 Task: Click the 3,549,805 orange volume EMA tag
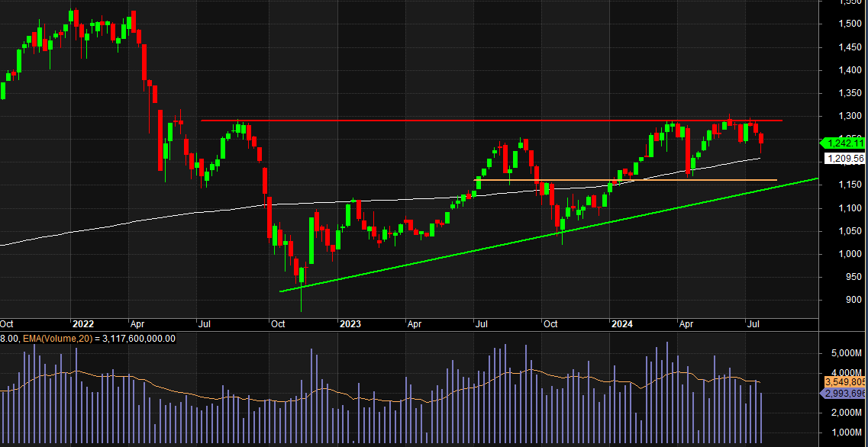coord(845,382)
